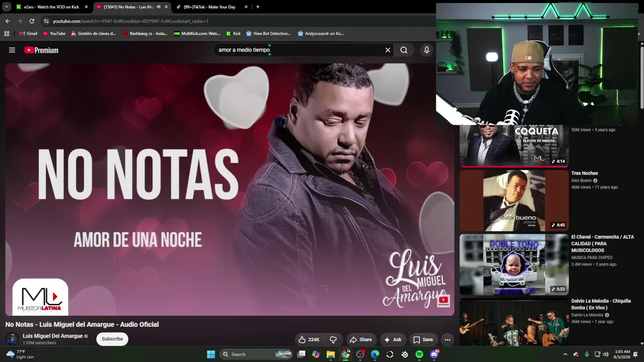Open Luis Miguel Del Amargue channel avatar
This screenshot has width=644, height=362.
click(x=12, y=339)
